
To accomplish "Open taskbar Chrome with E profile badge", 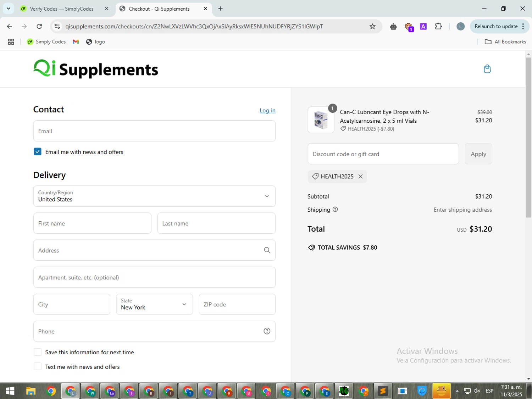I will [324, 391].
